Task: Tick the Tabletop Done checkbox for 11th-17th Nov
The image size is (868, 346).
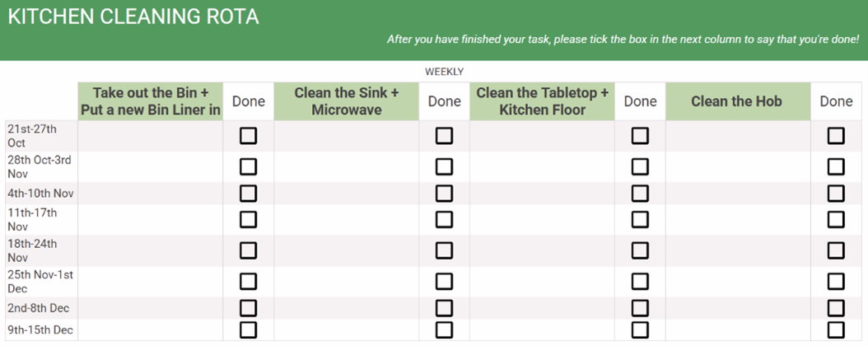Action: (x=640, y=219)
